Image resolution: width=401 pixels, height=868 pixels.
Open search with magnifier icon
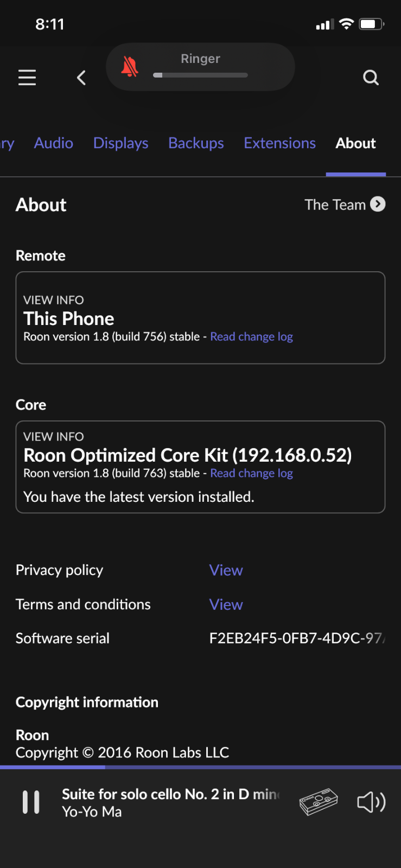click(371, 78)
